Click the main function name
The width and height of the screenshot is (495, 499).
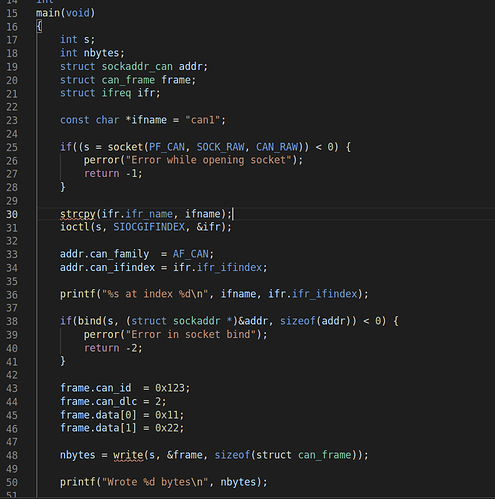(48, 13)
